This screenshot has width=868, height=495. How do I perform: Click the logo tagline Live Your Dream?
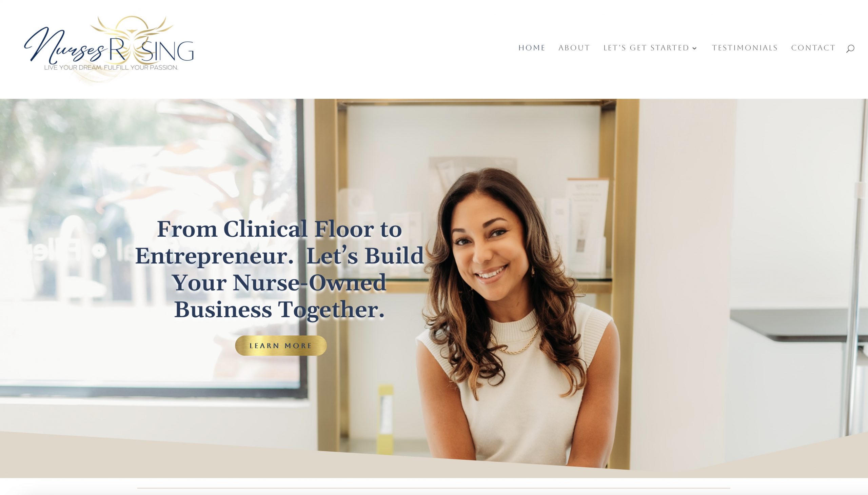(x=111, y=68)
